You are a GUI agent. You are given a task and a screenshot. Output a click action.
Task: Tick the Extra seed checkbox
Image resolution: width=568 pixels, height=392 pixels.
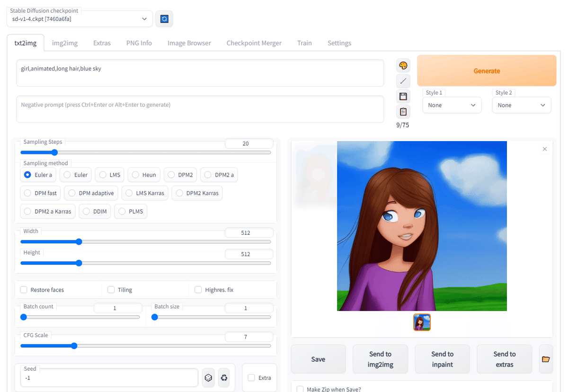(251, 378)
